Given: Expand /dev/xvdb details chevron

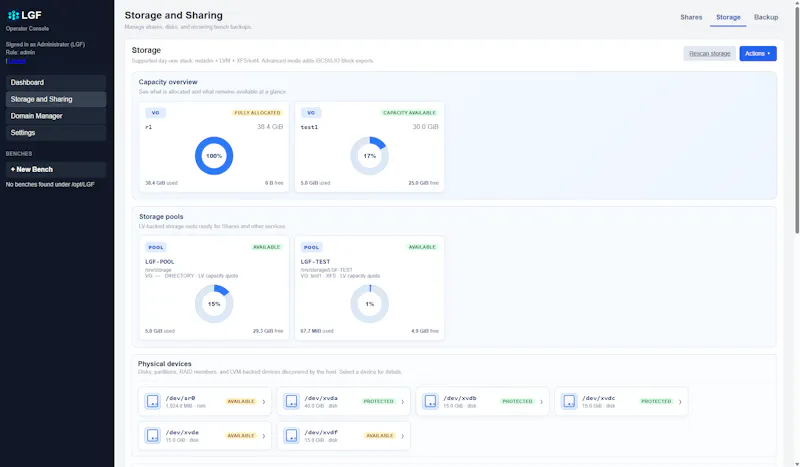Looking at the screenshot, I should [x=541, y=402].
